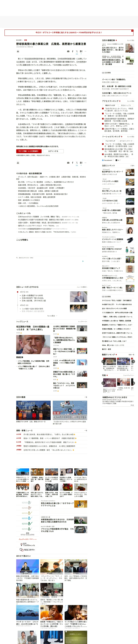
Task: Open 鉱石専門店でレモンゼリー？ thumbnail
Action: 130,172
